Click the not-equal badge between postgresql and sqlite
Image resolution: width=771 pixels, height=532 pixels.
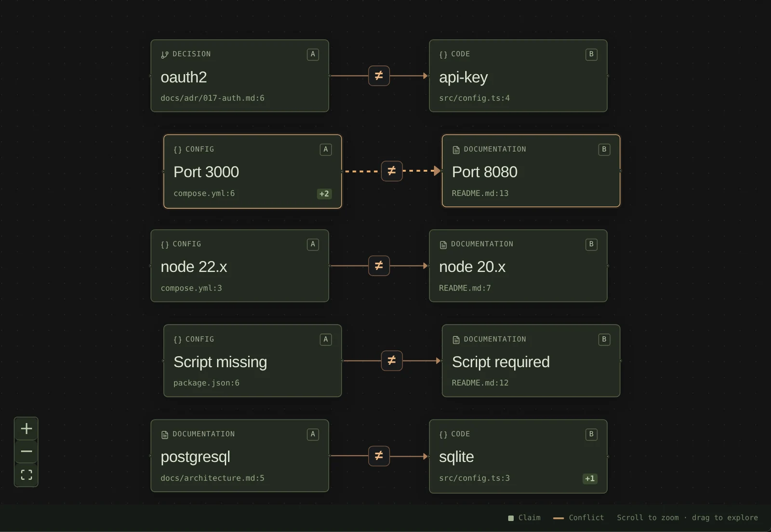(379, 455)
